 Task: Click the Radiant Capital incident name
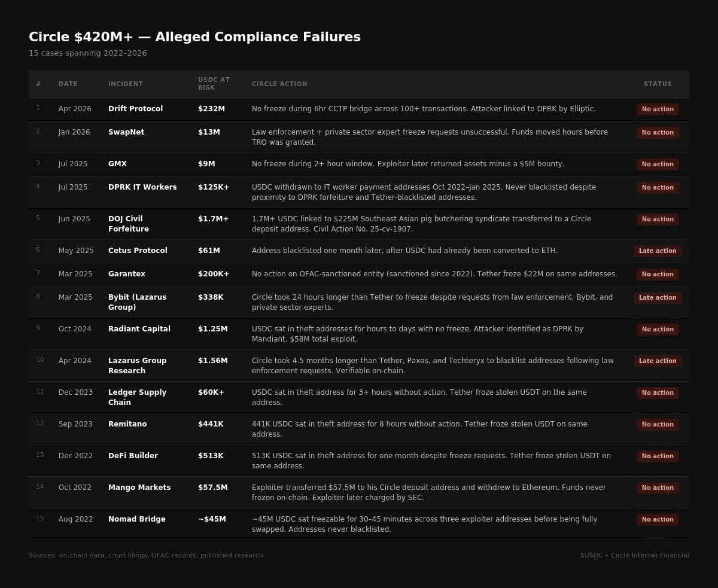[x=139, y=329]
